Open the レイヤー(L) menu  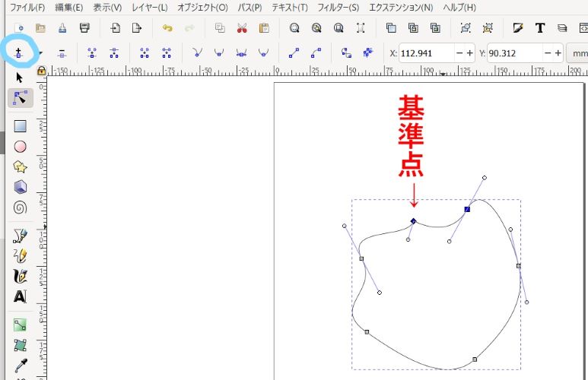coord(150,7)
